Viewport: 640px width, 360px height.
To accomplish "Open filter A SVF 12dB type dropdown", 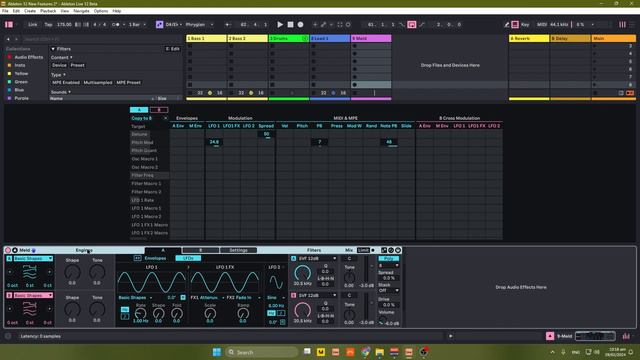I will tap(317, 259).
